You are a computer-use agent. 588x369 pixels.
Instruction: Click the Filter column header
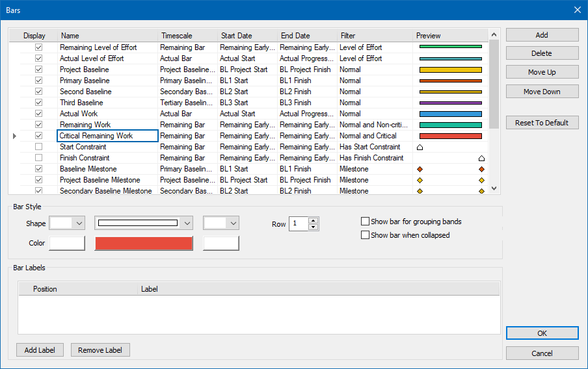375,36
